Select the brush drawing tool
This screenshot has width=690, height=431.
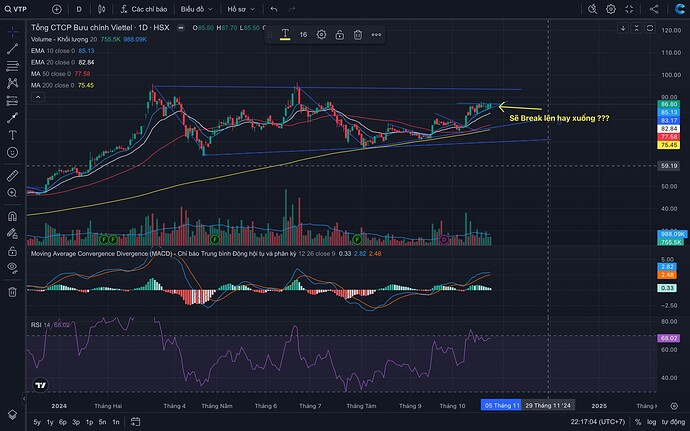click(12, 118)
